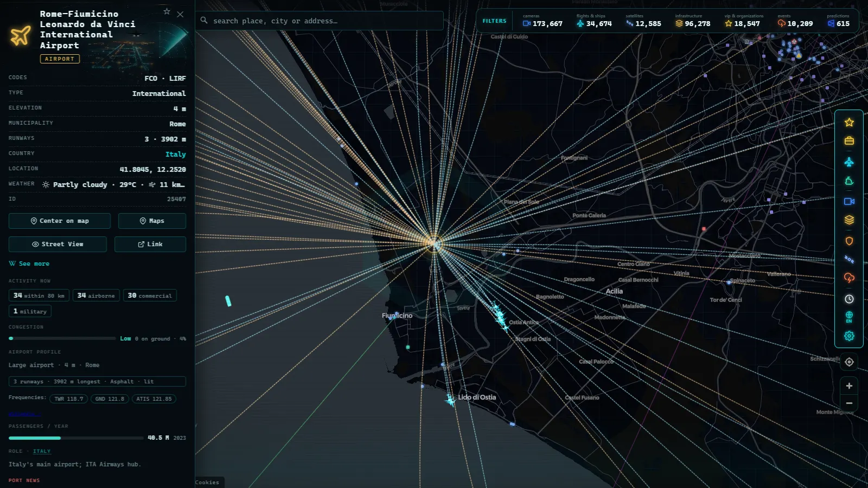Click the Italy country link

pyautogui.click(x=176, y=154)
